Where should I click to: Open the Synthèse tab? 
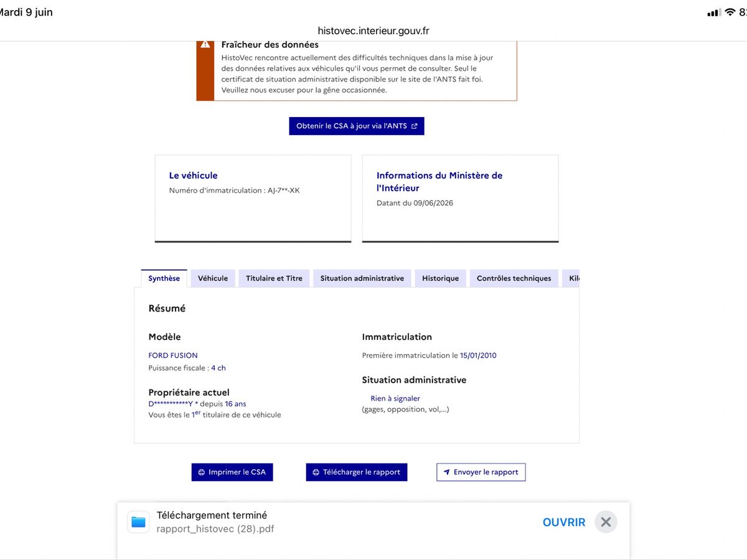click(x=164, y=278)
